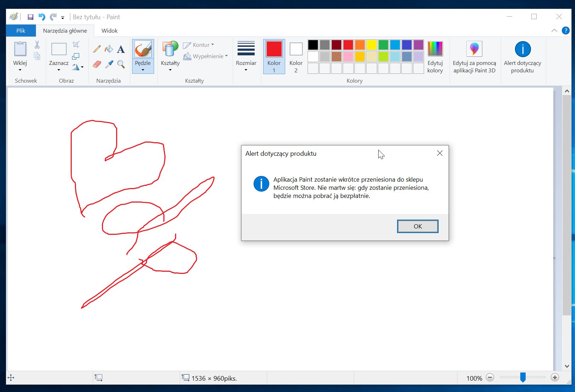The width and height of the screenshot is (575, 392).
Task: Open the Rozmiar line size dropdown
Action: pyautogui.click(x=246, y=56)
